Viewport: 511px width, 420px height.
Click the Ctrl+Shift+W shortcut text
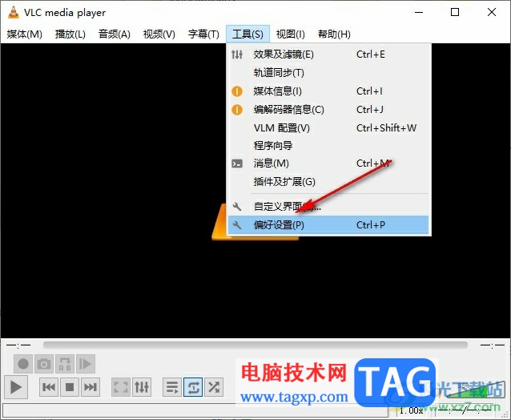tap(387, 127)
